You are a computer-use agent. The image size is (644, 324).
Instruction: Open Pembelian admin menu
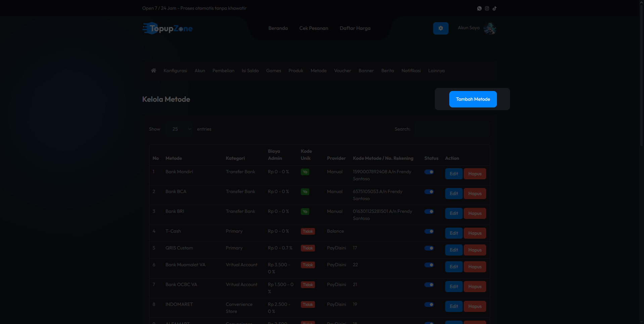point(223,71)
